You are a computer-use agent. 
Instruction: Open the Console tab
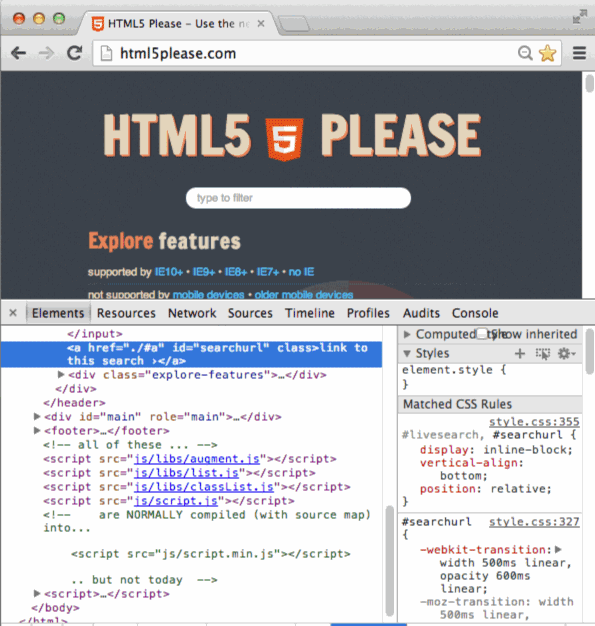tap(475, 313)
